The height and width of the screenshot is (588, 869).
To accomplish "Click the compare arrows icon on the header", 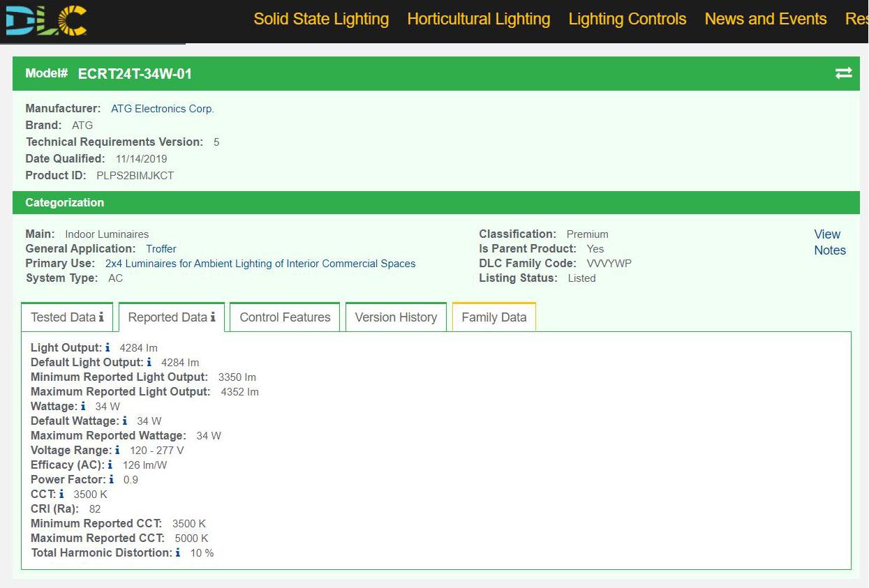I will click(x=844, y=73).
